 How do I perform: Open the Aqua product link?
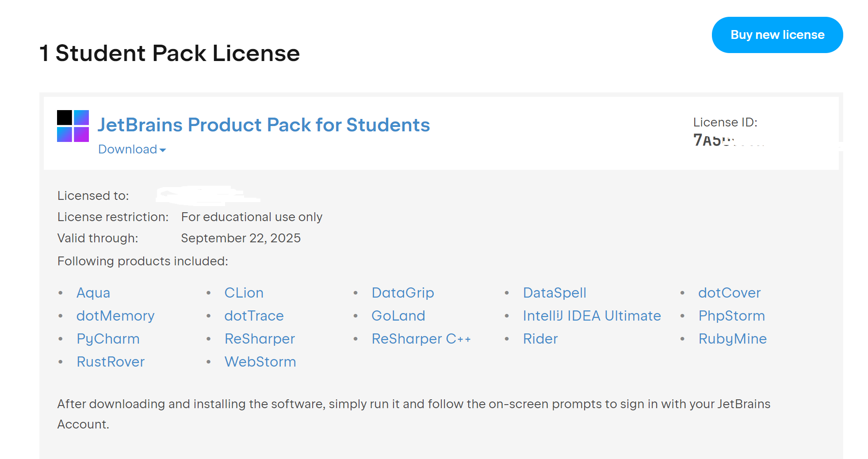point(93,293)
